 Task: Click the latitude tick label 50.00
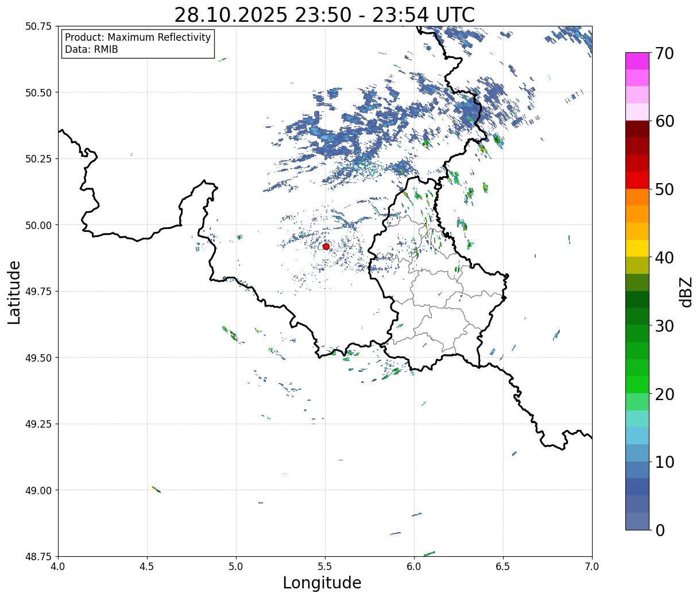tap(38, 225)
